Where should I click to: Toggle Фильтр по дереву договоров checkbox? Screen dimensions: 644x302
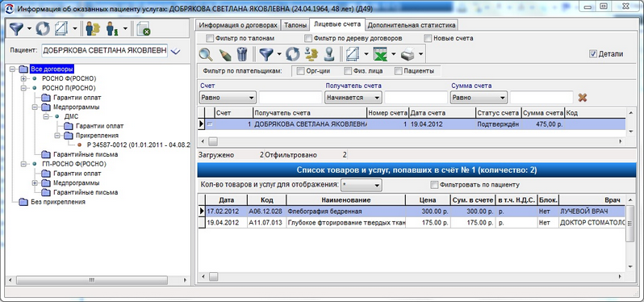308,38
